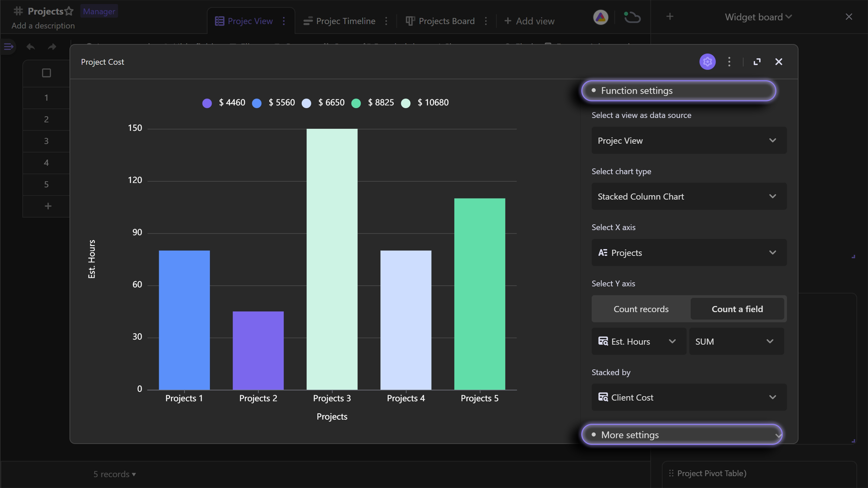Select 'Count a field' Y axis toggle
868x488 pixels.
[x=738, y=309]
